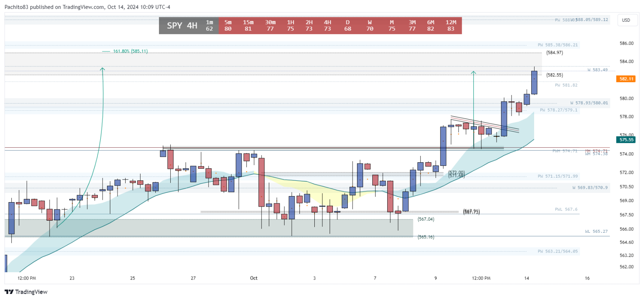Click the 563.20 price axis value
The height and width of the screenshot is (300, 644).
point(627,256)
